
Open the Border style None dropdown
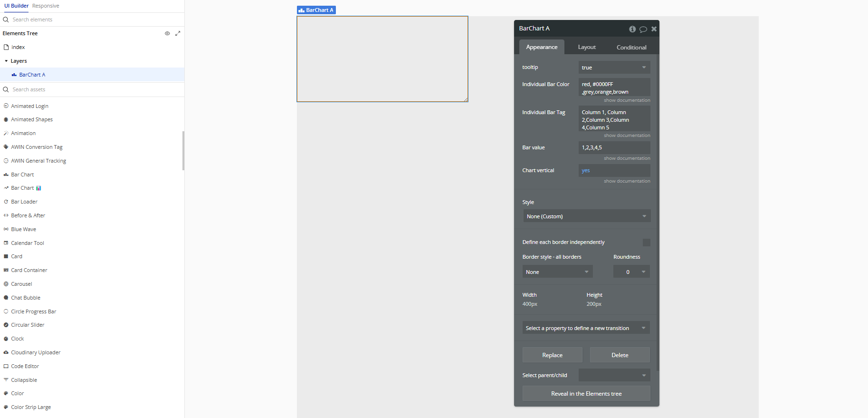[558, 272]
